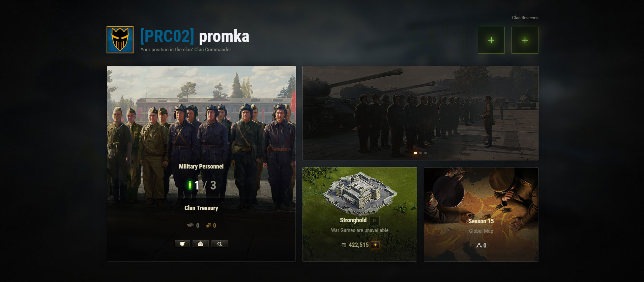Activate the first Clan Reserves plus slot
Screen dimensions: 644x282
click(x=491, y=40)
